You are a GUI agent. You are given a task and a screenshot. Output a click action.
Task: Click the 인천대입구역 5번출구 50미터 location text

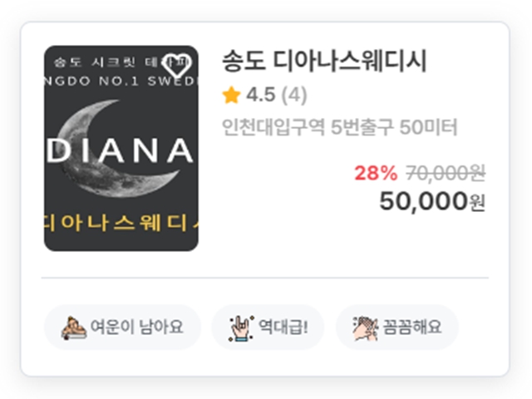(339, 127)
